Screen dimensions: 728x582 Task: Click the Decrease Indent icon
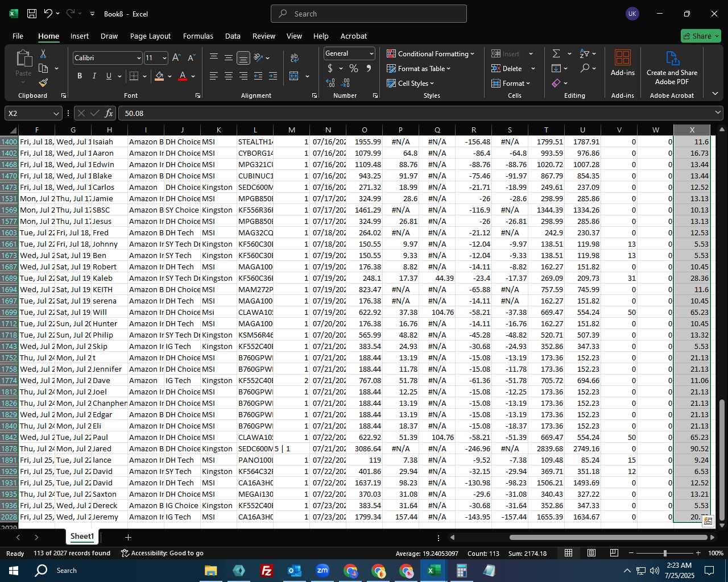(258, 76)
